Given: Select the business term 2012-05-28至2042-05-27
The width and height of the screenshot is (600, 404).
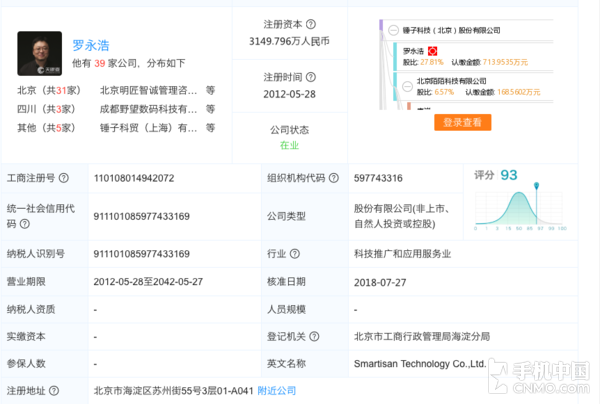Looking at the screenshot, I should pyautogui.click(x=148, y=282).
